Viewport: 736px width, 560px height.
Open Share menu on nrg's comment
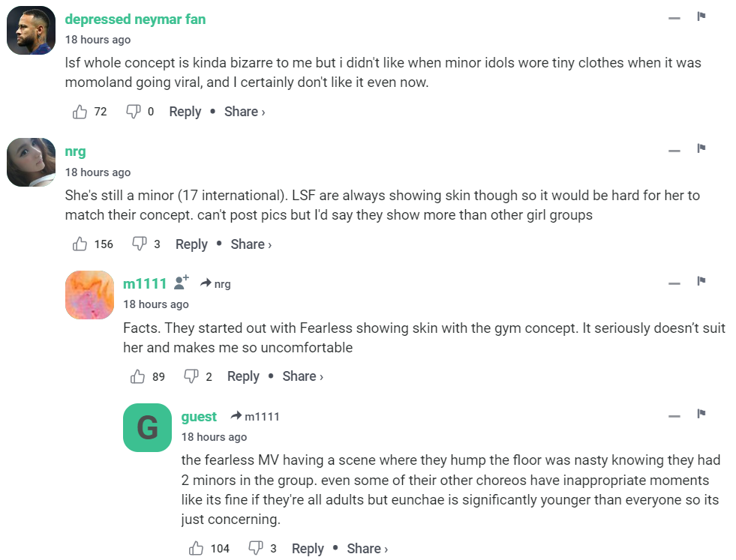[x=251, y=244]
